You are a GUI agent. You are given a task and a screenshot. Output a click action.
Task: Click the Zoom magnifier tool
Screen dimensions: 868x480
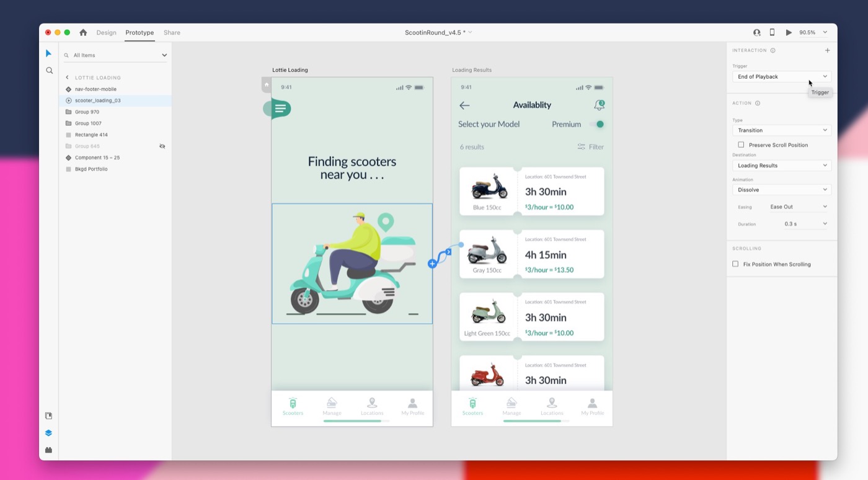point(49,71)
